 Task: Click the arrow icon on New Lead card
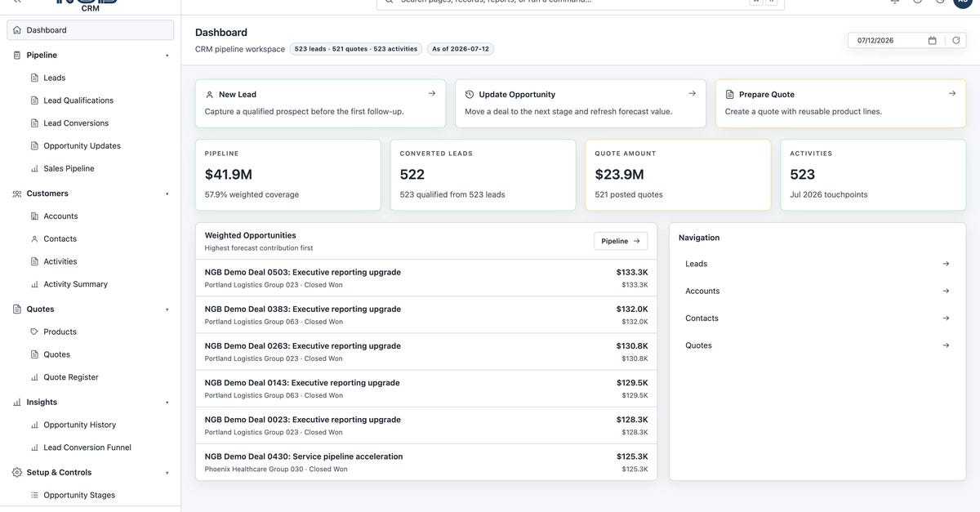click(x=432, y=93)
